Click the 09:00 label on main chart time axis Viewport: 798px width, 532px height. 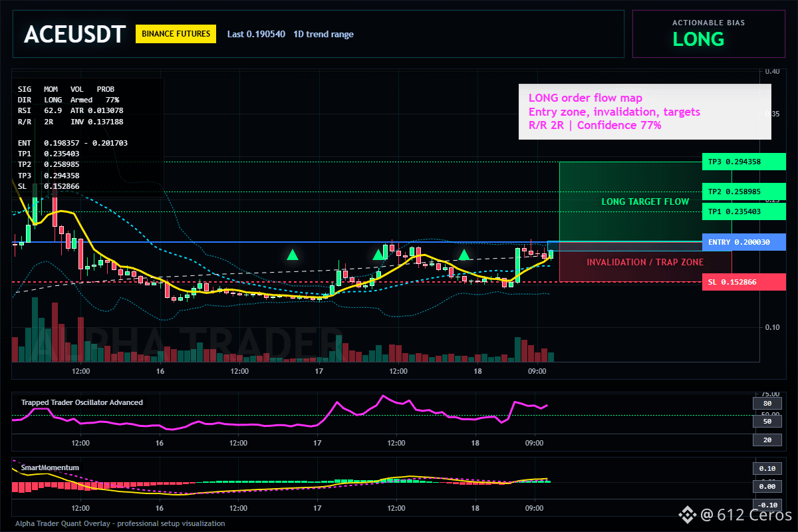coord(537,371)
